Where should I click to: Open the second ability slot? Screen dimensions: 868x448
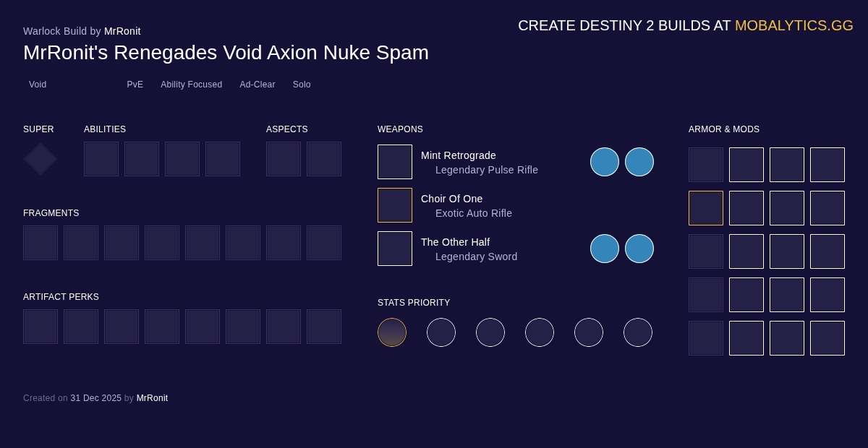coord(142,159)
